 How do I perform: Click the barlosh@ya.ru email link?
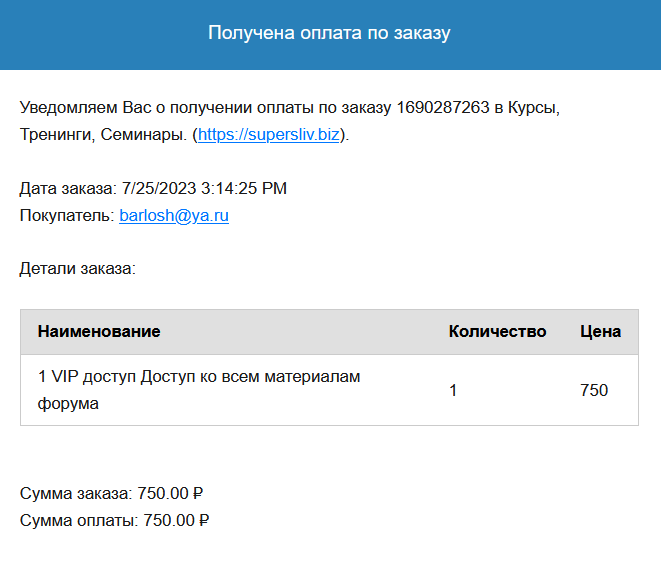click(174, 215)
